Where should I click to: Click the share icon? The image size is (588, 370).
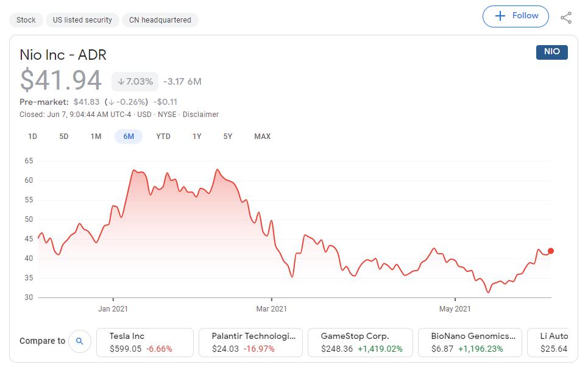(x=566, y=17)
